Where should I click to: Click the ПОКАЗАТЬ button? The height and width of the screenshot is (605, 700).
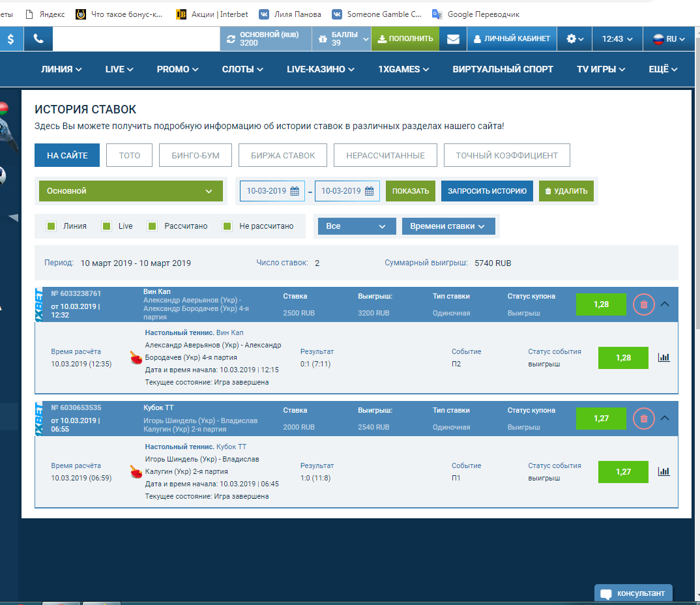[x=410, y=191]
